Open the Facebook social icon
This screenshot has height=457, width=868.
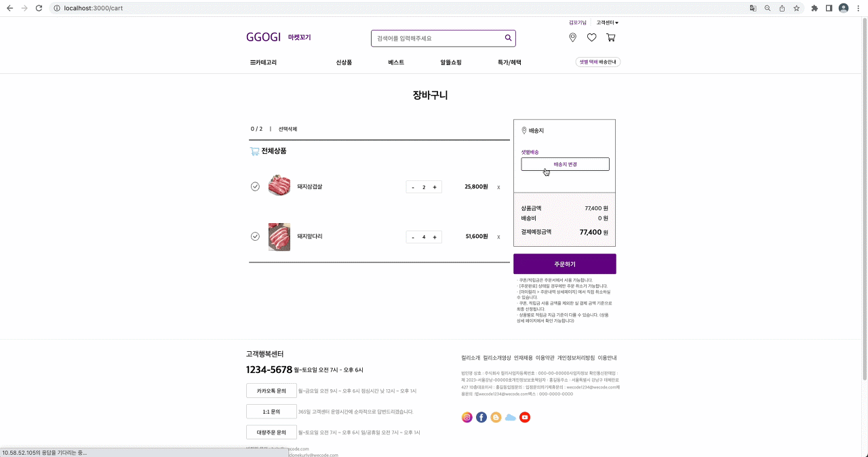(x=481, y=417)
